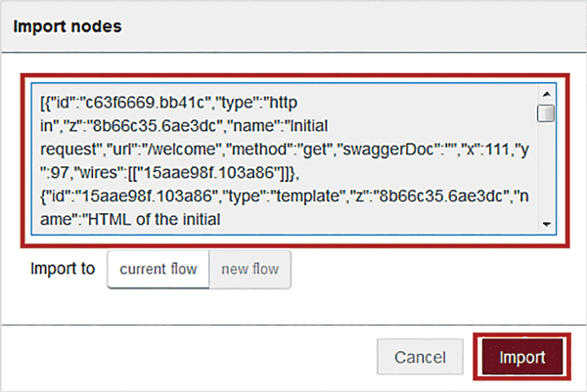Screen dimensions: 587x392
Task: Click the "Import nodes" dialog title
Action: 67,26
